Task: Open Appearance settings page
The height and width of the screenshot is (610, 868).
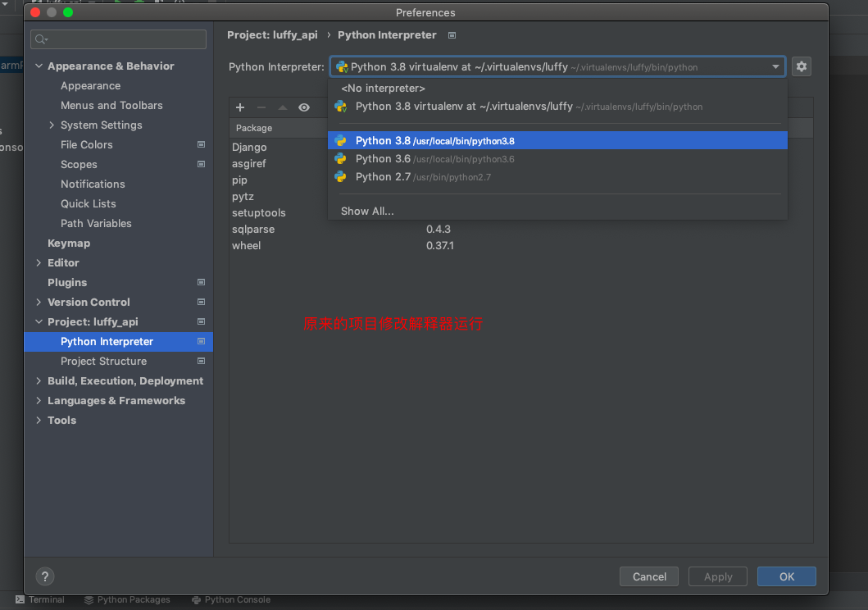Action: point(91,86)
